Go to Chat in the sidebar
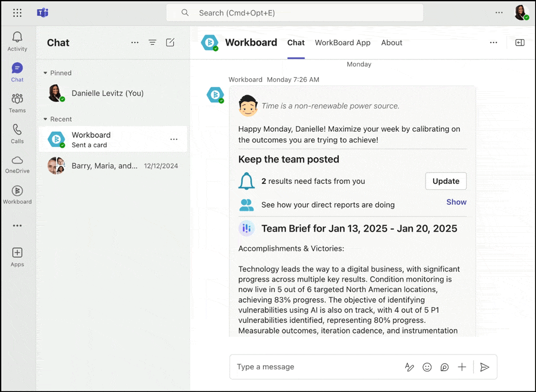The image size is (536, 392). (17, 72)
